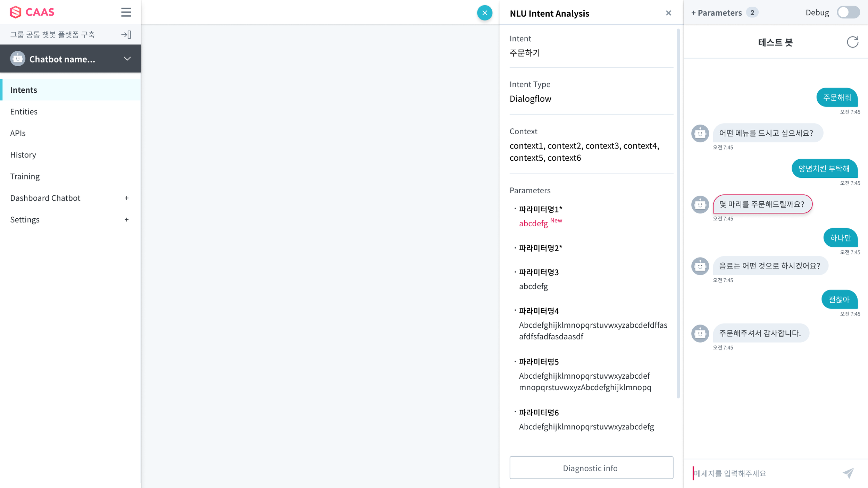868x488 pixels.
Task: Close the NLU Intent Analysis panel
Action: 668,13
